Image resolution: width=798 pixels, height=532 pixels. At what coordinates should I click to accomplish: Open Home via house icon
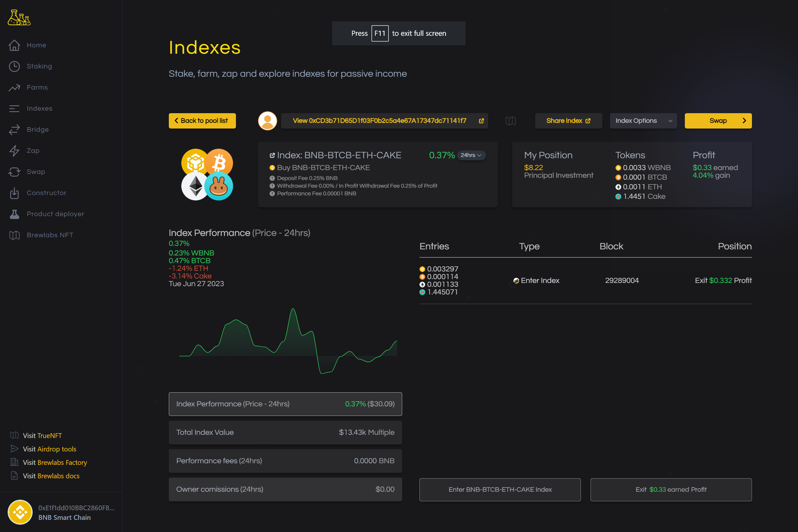[x=14, y=45]
